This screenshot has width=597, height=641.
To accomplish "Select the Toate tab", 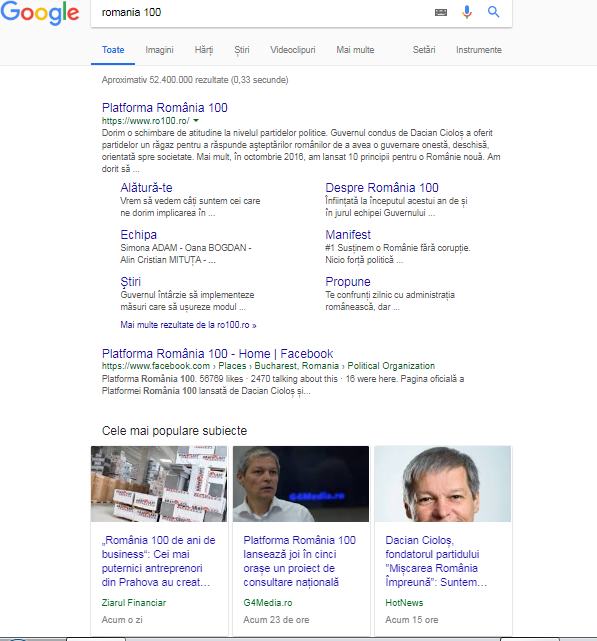I will (x=113, y=50).
